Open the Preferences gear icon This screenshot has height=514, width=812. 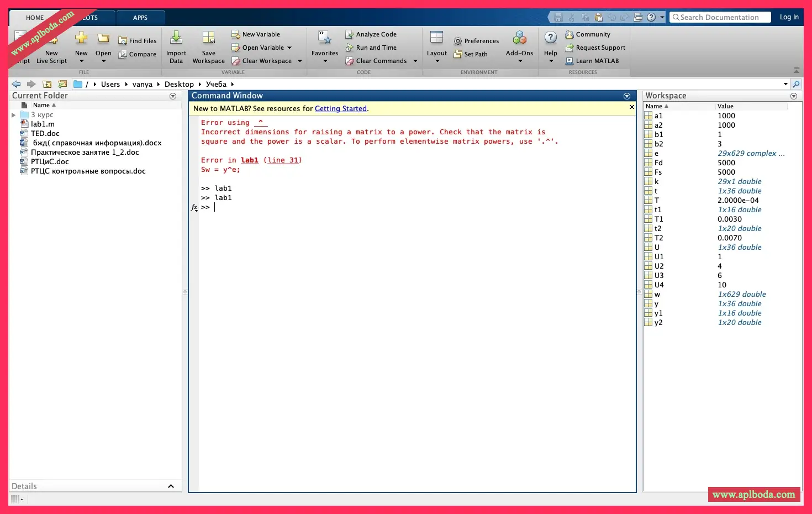point(458,41)
